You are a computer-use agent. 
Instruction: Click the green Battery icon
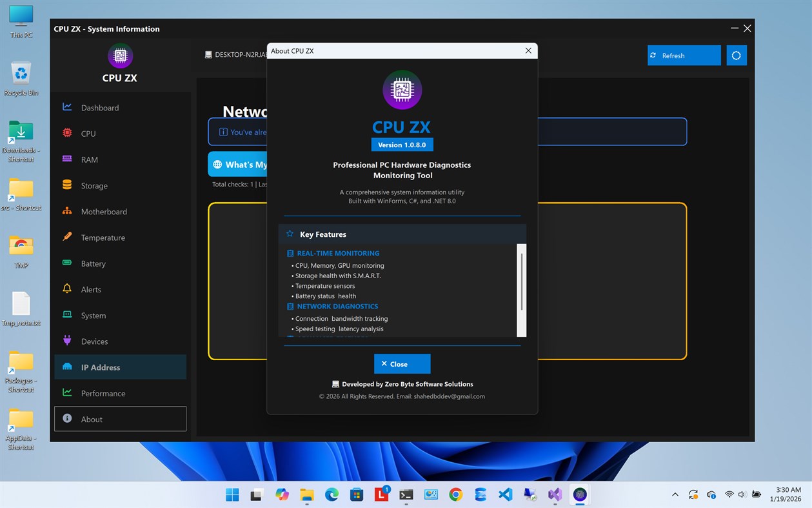tap(67, 263)
